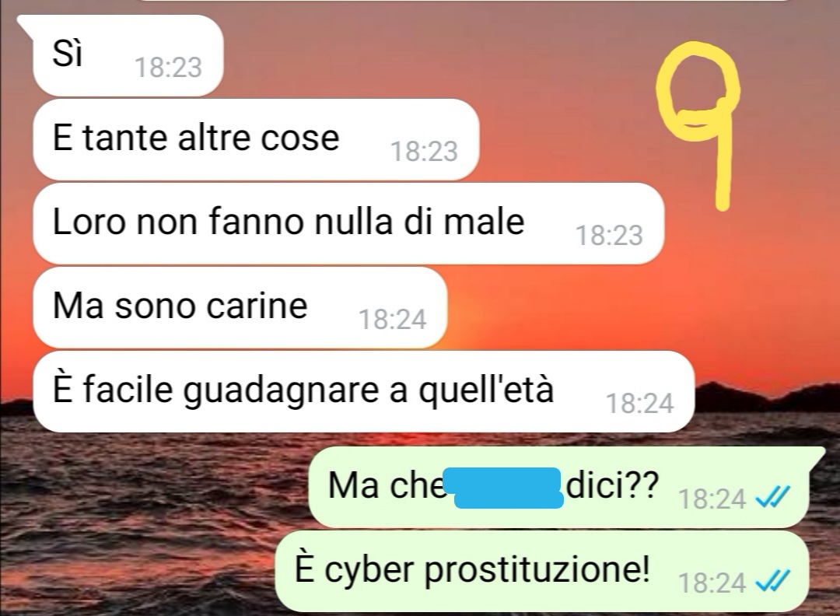This screenshot has height=616, width=840.
Task: Select 'È facile guadagnare a quell'età' message
Action: (363, 391)
